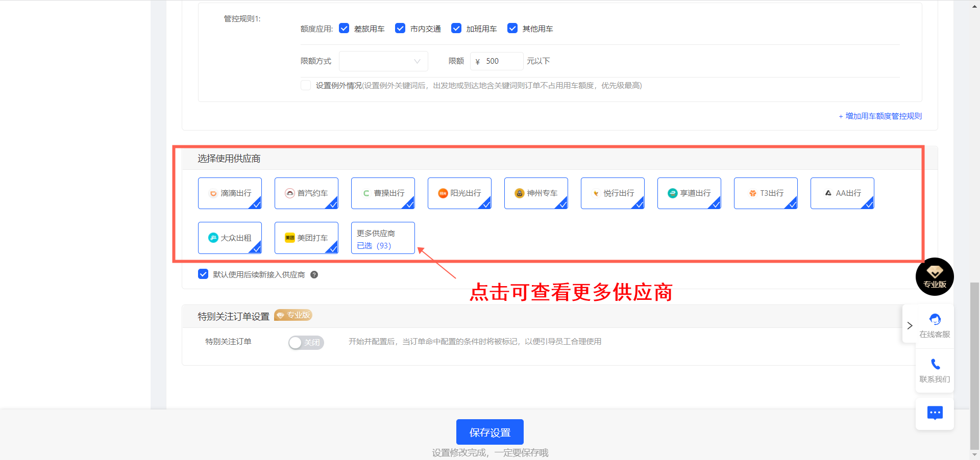This screenshot has height=460, width=980.
Task: Open help tooltip next to 默认使用后续新接入供应商
Action: 314,274
